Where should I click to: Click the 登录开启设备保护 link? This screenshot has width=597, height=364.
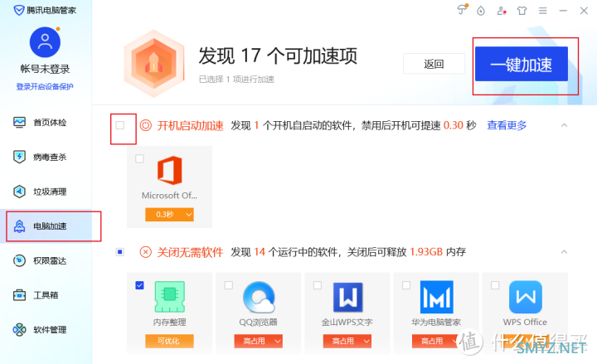point(45,87)
